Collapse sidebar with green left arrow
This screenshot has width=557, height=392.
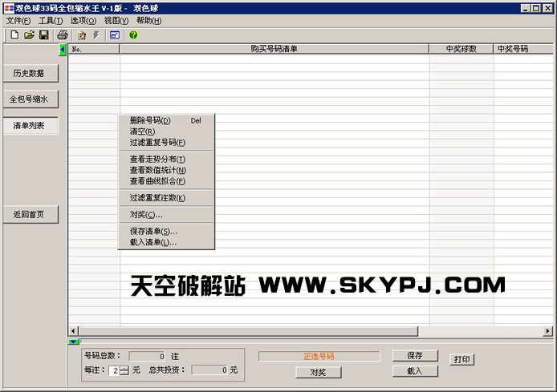click(63, 50)
